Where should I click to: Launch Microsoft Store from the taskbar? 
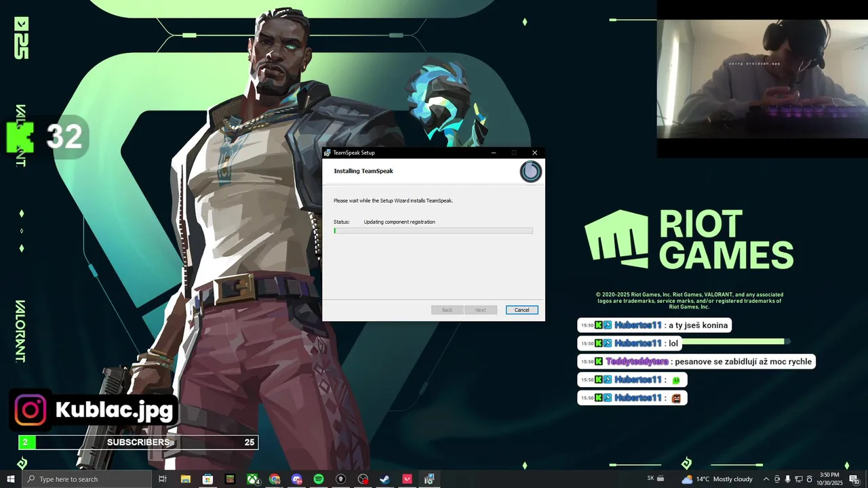click(208, 479)
